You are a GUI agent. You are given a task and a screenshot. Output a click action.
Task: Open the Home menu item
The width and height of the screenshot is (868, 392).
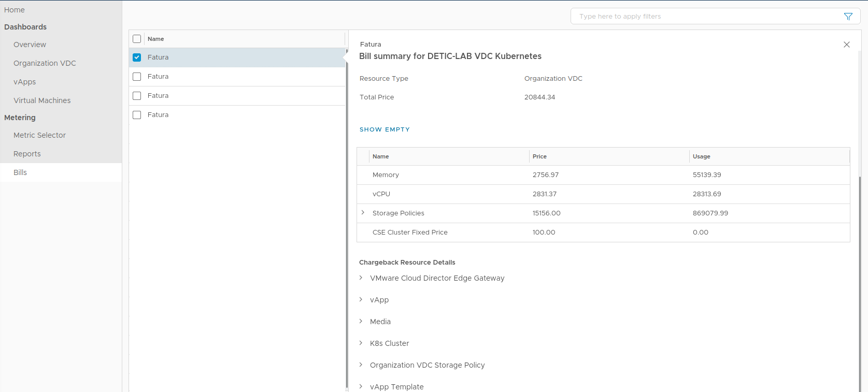coord(15,10)
